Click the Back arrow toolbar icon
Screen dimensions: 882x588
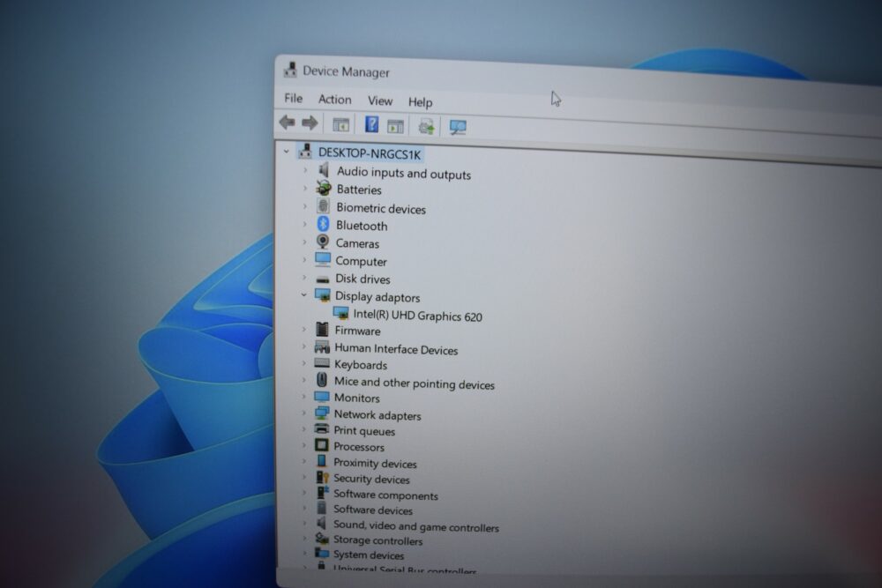[x=287, y=122]
